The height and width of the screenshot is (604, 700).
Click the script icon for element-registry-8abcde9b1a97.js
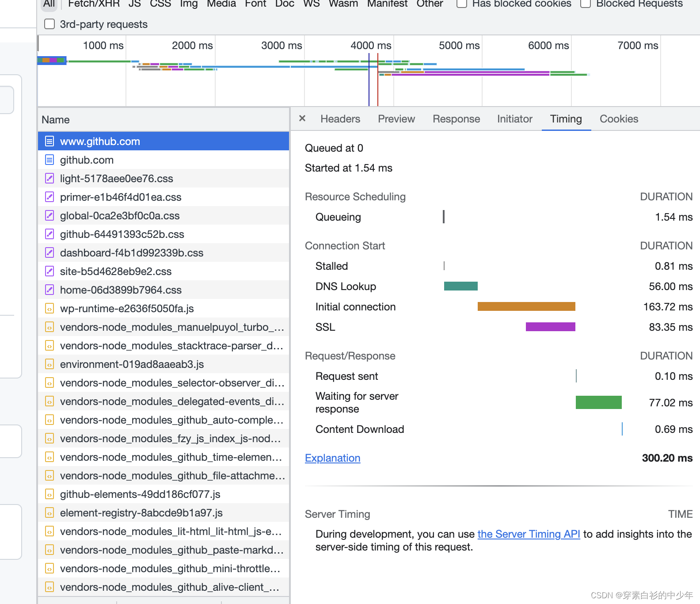(x=49, y=513)
